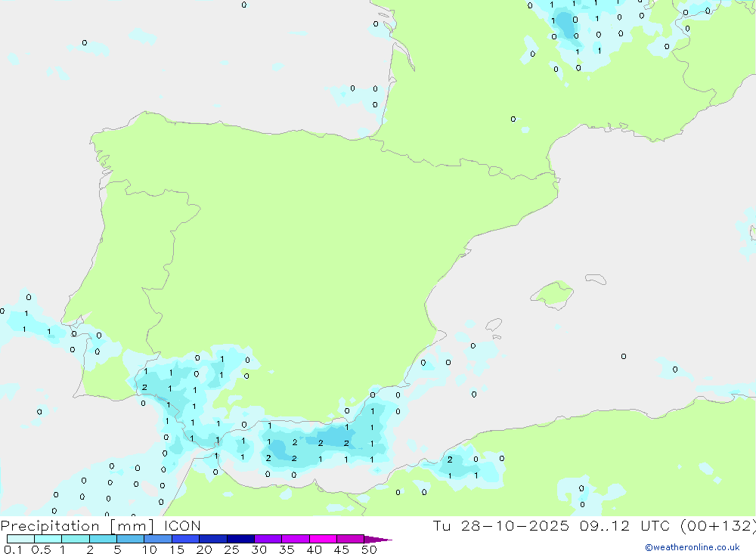Image resolution: width=756 pixels, height=554 pixels.
Task: Select the 35–40 mm violet legend swatch
Action: point(296,539)
